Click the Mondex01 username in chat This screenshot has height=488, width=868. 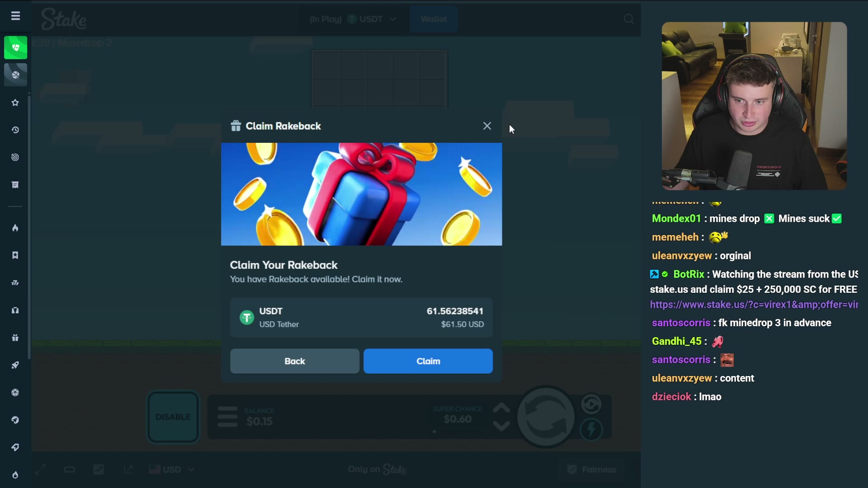click(676, 219)
